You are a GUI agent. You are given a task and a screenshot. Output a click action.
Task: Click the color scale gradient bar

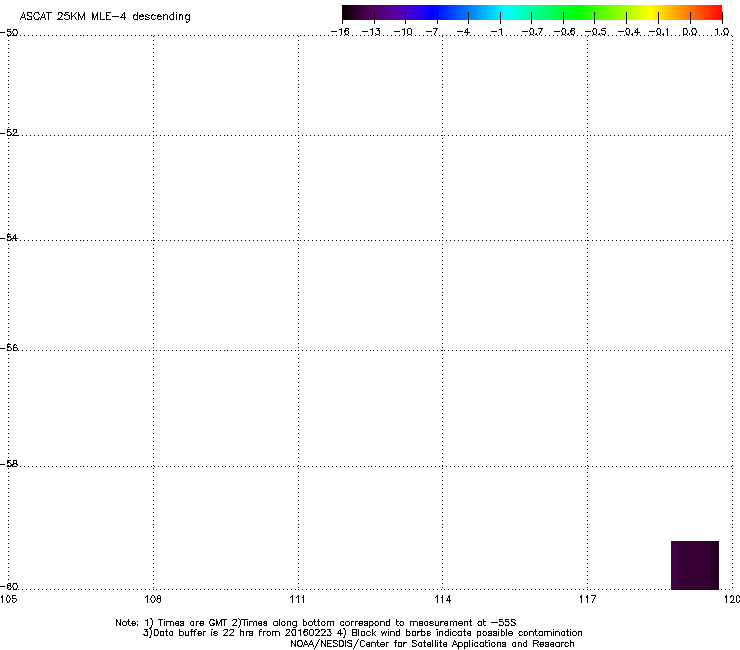click(532, 13)
